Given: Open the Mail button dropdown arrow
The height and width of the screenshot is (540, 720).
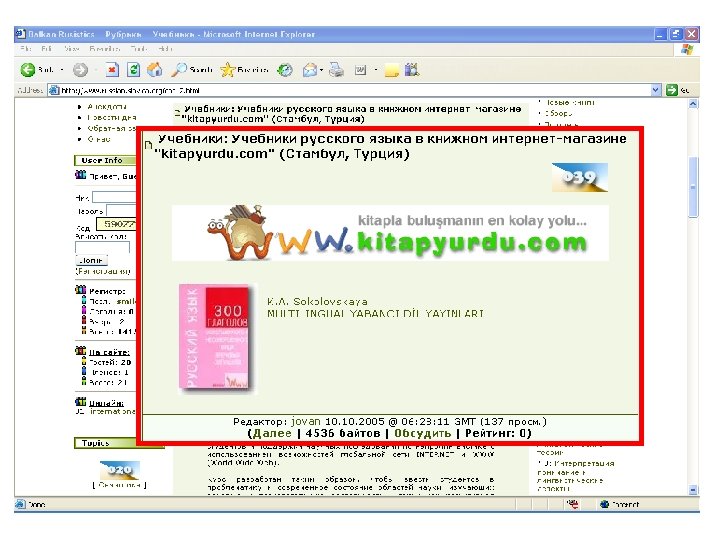Looking at the screenshot, I should (321, 70).
